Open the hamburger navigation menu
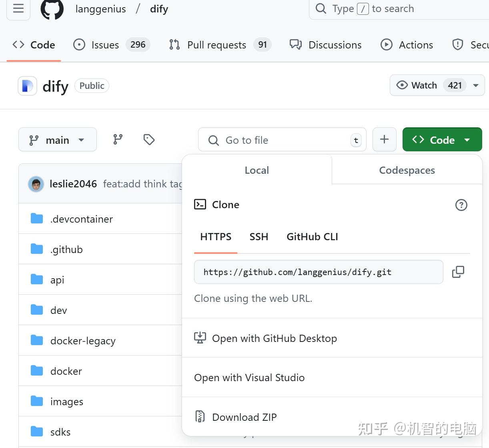This screenshot has width=489, height=448. click(18, 8)
